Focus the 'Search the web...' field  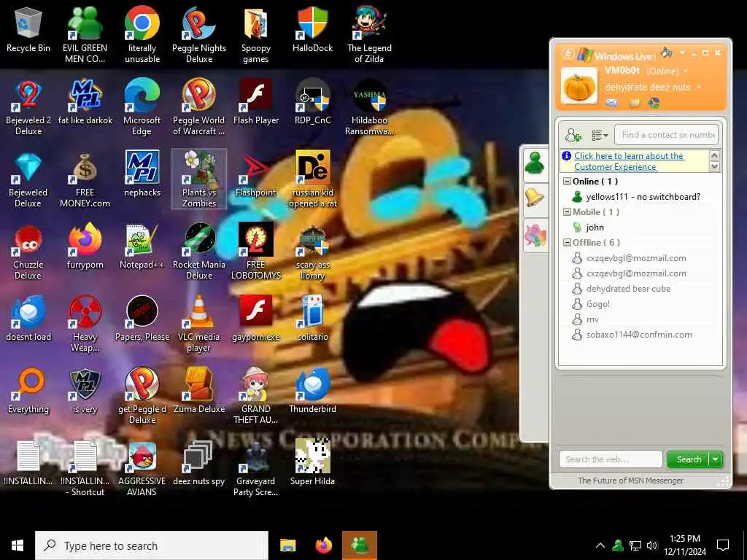pyautogui.click(x=611, y=459)
